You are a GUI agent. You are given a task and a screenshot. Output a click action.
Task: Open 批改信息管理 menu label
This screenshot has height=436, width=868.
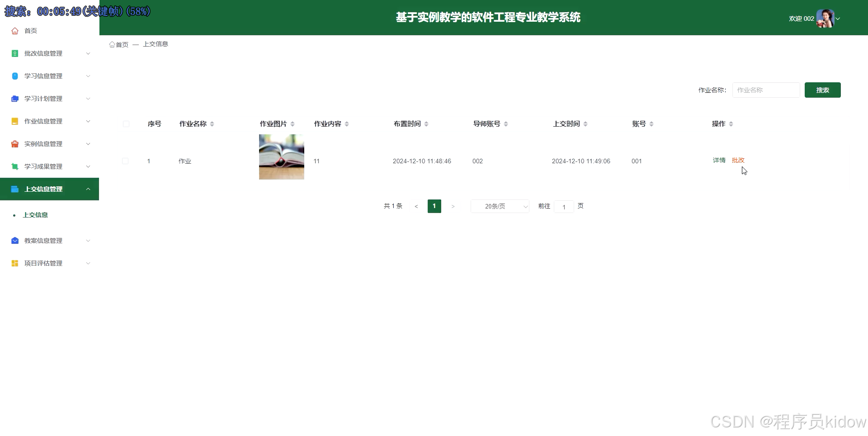43,53
